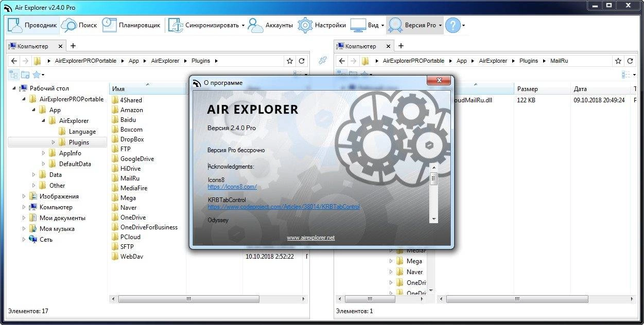Open Синхронизировать dropdown arrow
Screen dimensions: 644x325
pos(243,25)
